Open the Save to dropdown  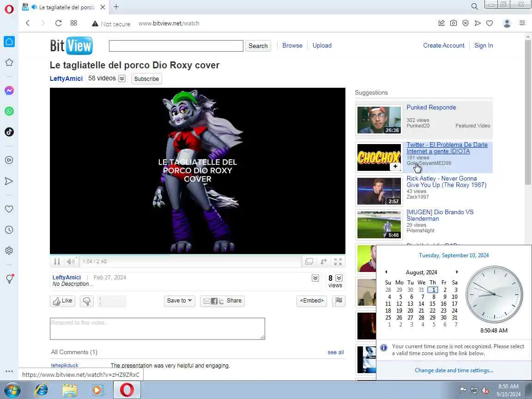click(180, 301)
